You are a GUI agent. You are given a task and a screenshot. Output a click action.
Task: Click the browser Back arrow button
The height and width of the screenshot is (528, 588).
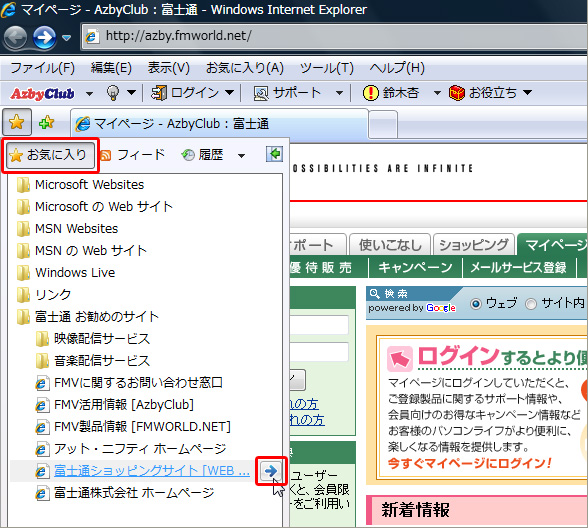[x=15, y=37]
